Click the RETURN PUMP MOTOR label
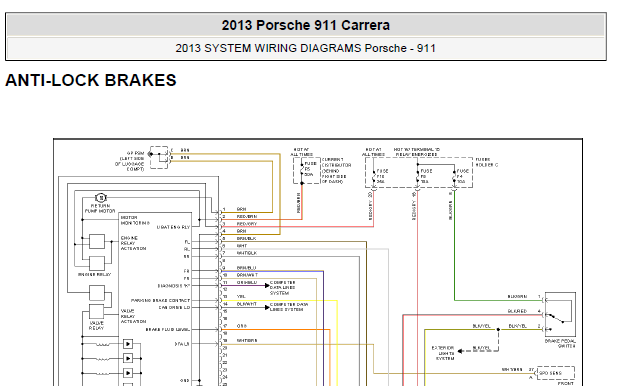This screenshot has width=621, height=386. [x=100, y=209]
